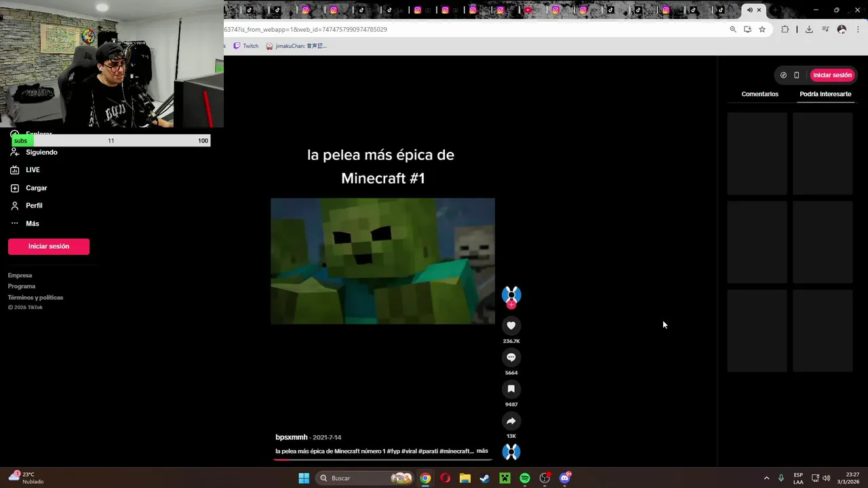Open Discord from the taskbar
The height and width of the screenshot is (488, 868).
[x=565, y=478]
